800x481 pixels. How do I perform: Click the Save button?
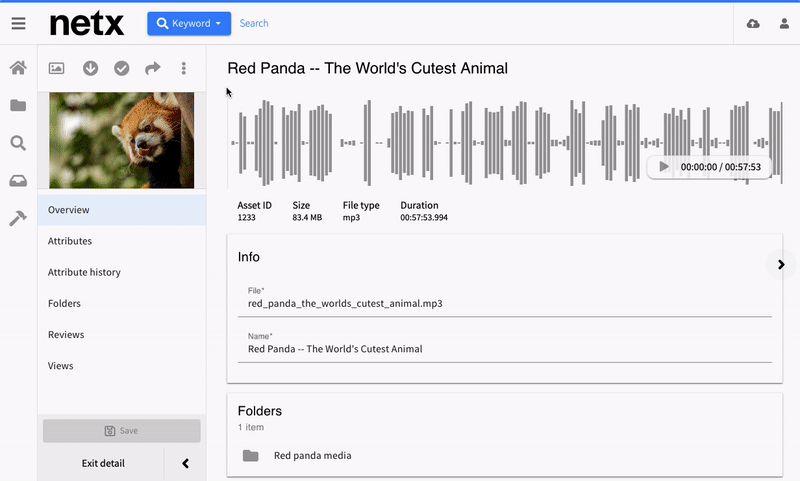(121, 431)
